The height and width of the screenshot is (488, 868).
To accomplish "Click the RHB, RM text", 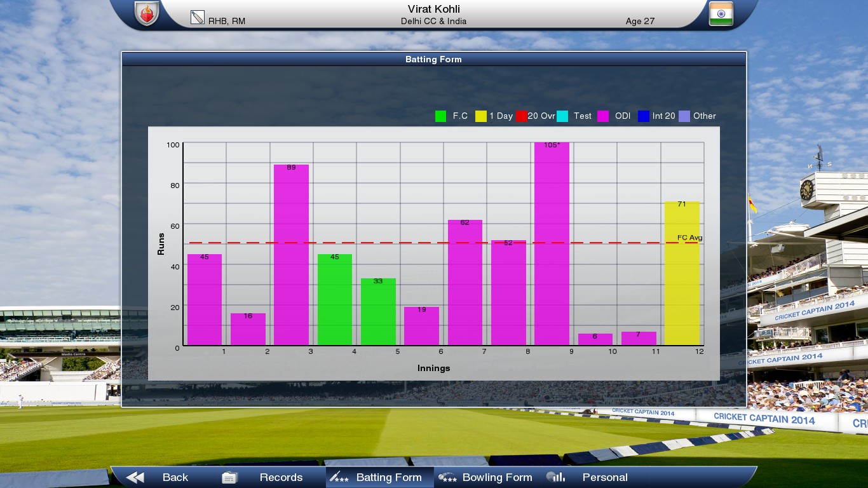I will pos(227,21).
